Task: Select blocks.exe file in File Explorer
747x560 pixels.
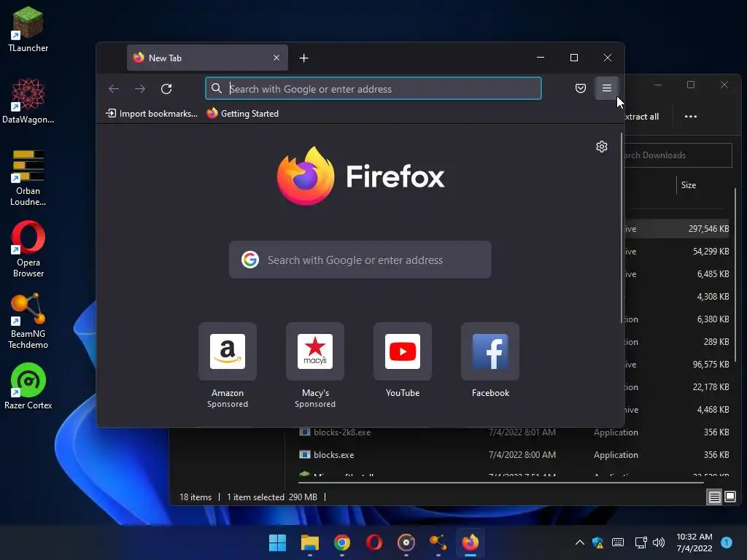Action: click(333, 455)
